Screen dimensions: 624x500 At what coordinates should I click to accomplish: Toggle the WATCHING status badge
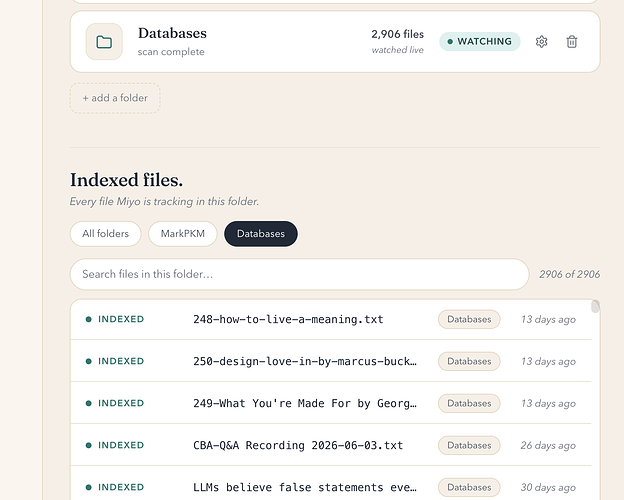480,41
